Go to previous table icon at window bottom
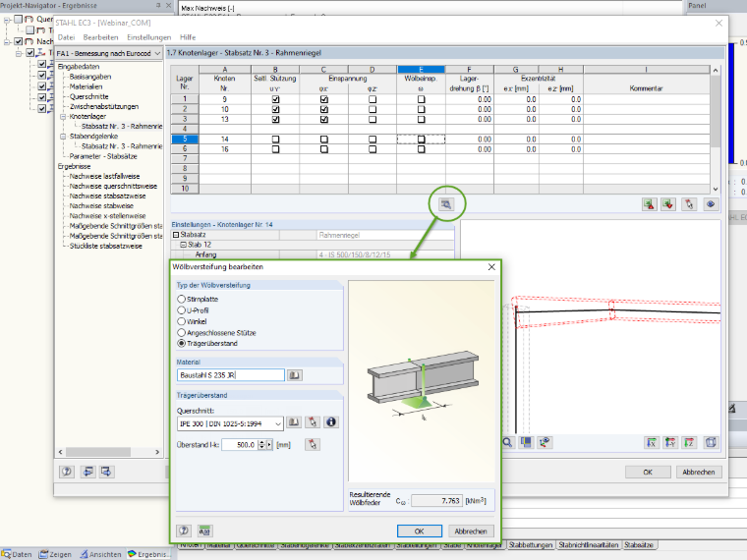 pos(87,472)
